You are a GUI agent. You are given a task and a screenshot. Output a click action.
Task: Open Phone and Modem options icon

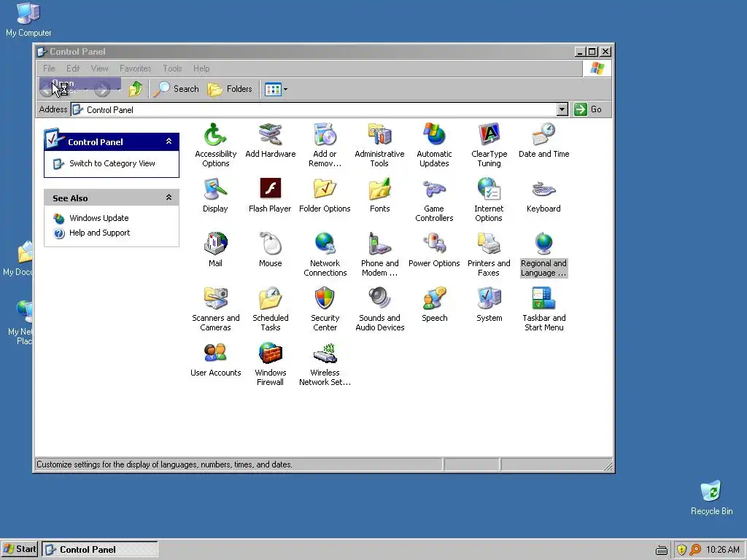pyautogui.click(x=379, y=254)
